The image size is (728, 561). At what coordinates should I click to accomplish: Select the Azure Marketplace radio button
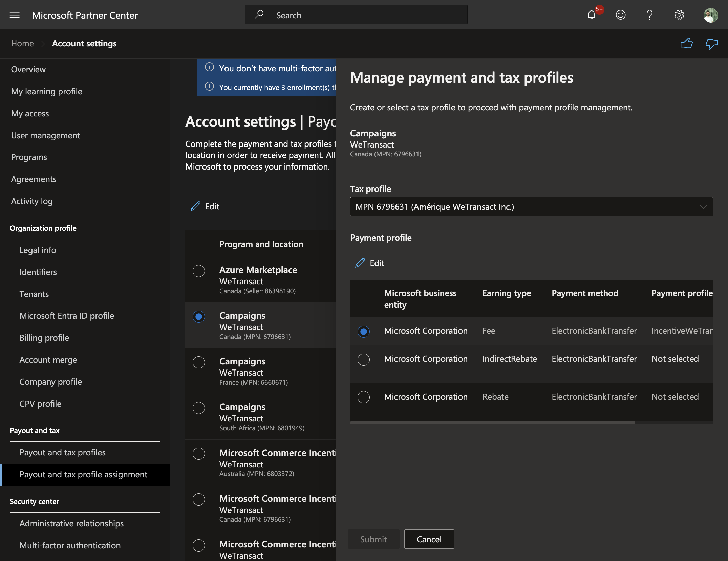pyautogui.click(x=199, y=271)
